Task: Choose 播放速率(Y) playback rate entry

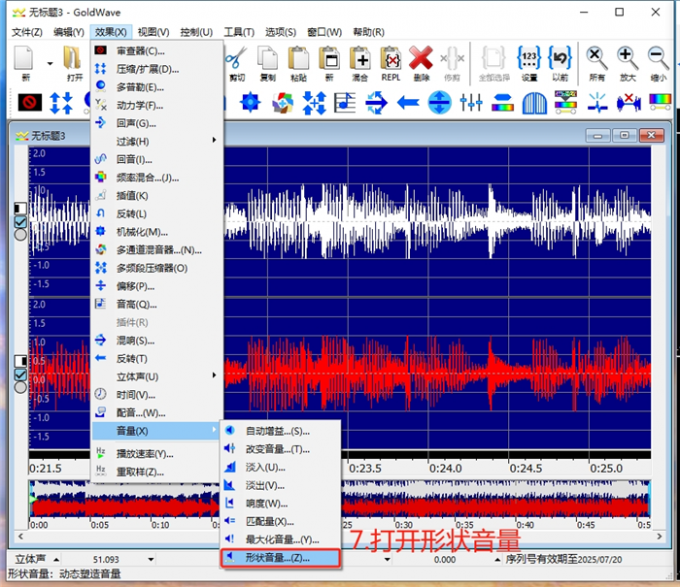Action: 157,453
